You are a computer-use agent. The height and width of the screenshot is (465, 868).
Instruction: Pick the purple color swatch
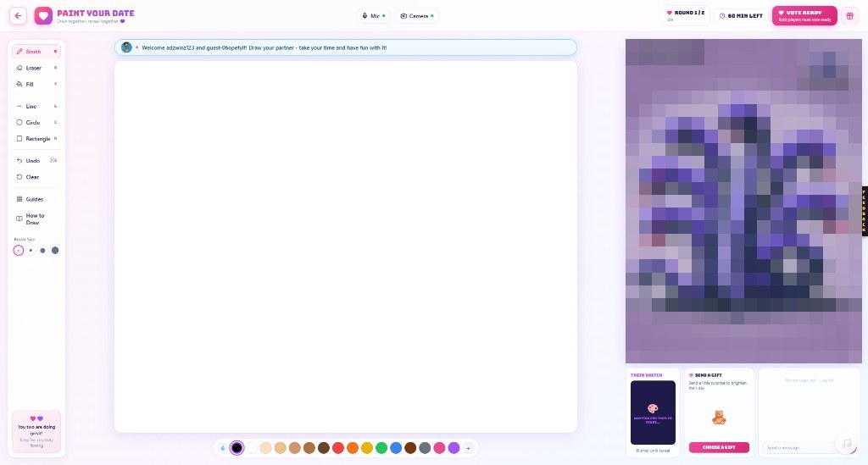point(454,448)
